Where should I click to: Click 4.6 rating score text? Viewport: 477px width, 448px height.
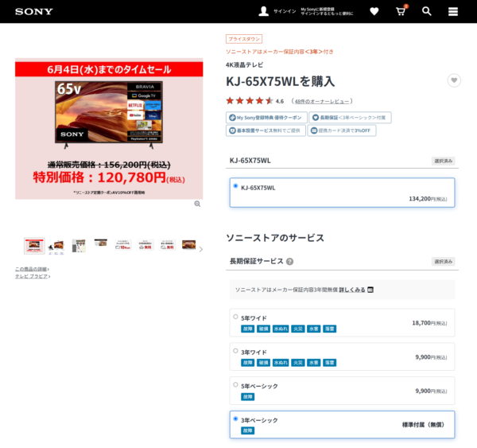(280, 101)
